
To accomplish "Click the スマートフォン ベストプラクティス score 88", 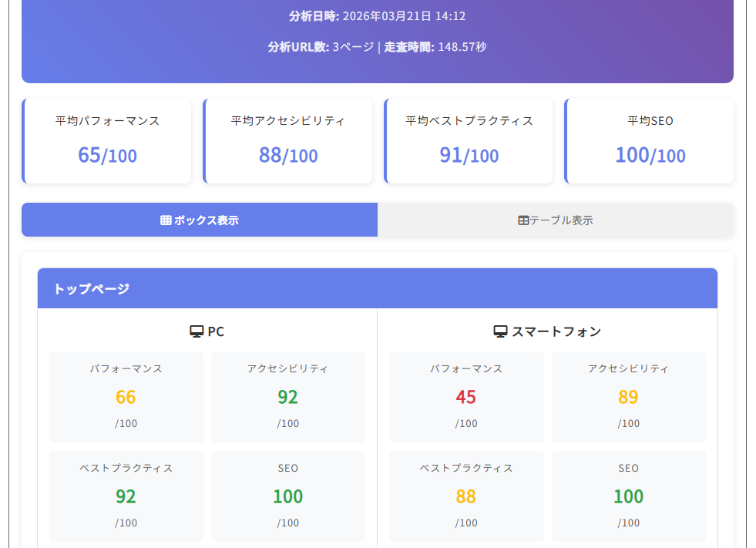I will point(466,496).
